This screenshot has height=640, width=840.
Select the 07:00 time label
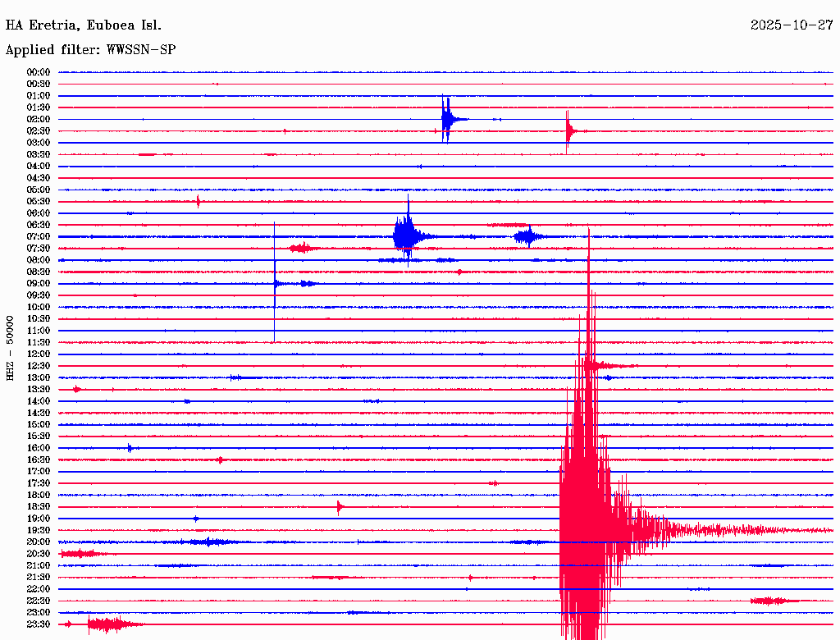coord(39,236)
